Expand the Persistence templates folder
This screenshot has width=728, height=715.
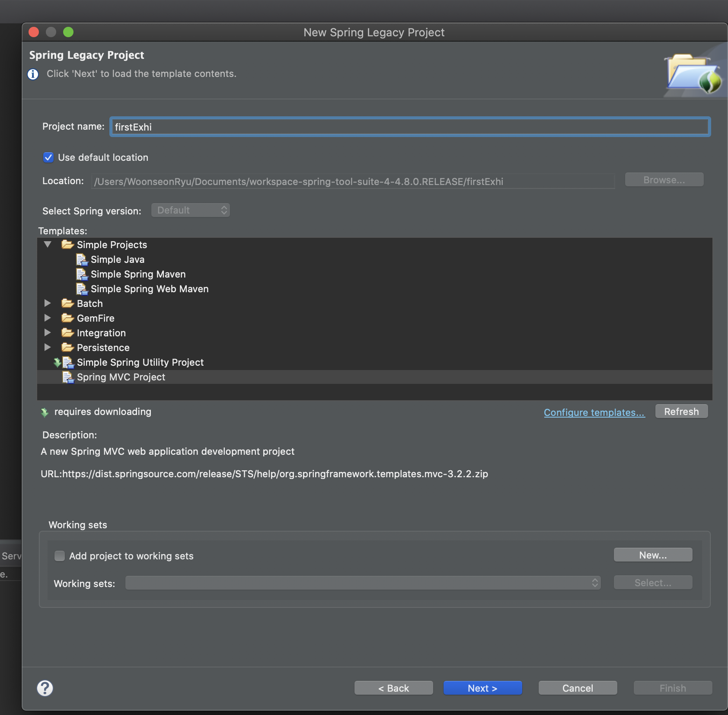[48, 348]
